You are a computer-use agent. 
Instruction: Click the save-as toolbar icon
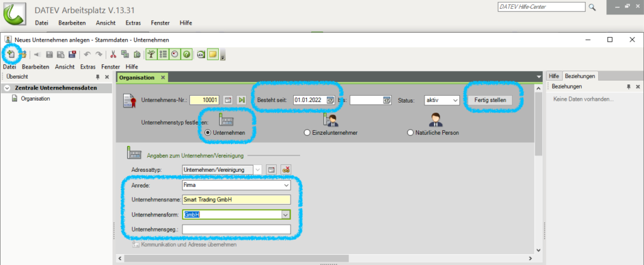point(60,54)
